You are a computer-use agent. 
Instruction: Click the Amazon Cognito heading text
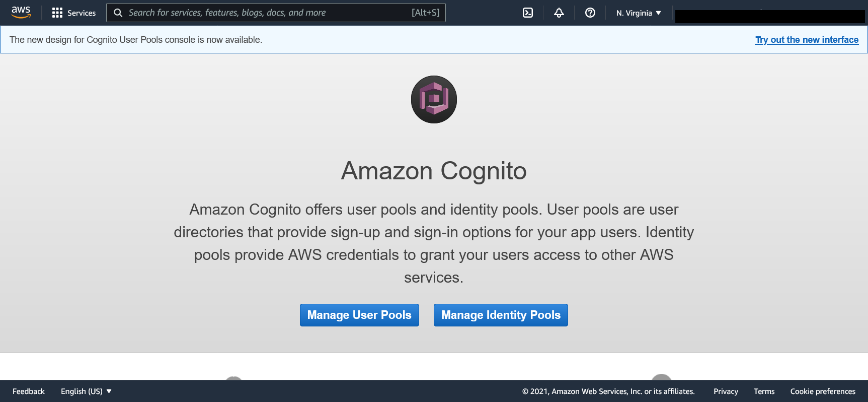[x=434, y=171]
